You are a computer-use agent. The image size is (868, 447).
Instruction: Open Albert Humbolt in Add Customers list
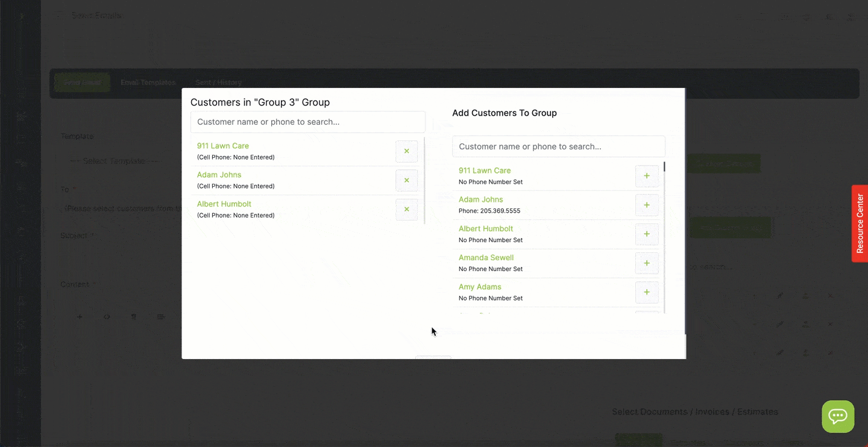coord(486,228)
